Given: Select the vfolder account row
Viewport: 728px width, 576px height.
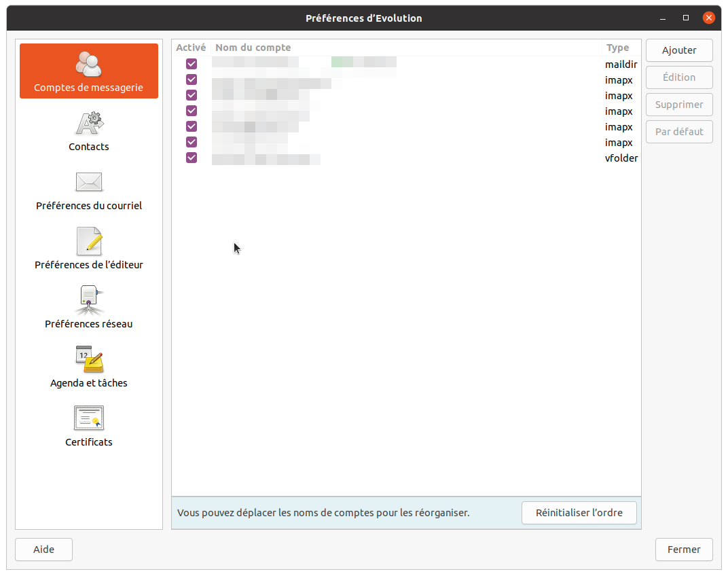Looking at the screenshot, I should (x=407, y=158).
